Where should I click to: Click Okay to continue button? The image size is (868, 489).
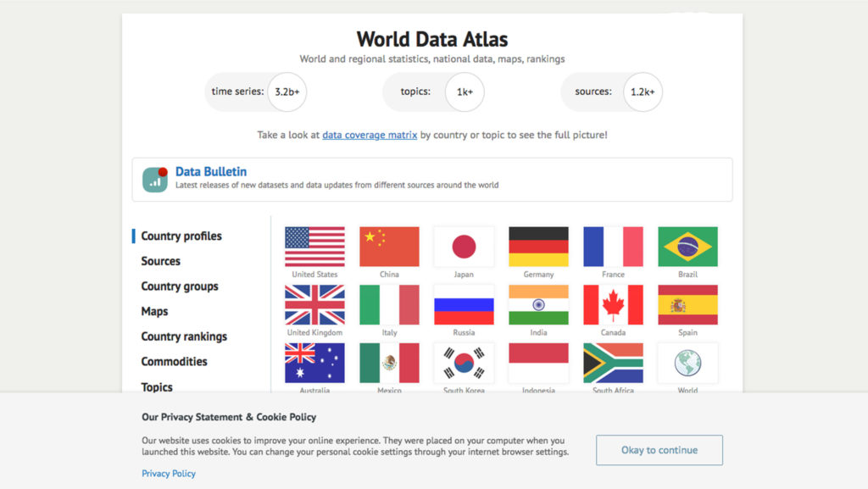coord(659,450)
